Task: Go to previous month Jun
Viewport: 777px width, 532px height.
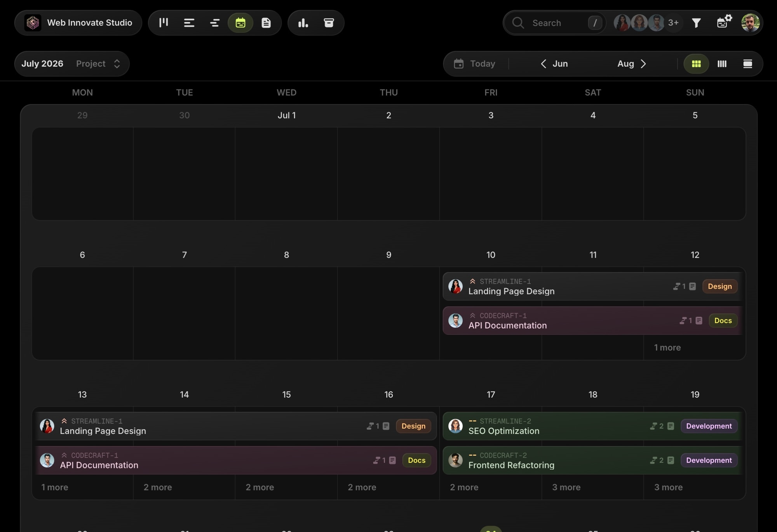Action: coord(554,64)
